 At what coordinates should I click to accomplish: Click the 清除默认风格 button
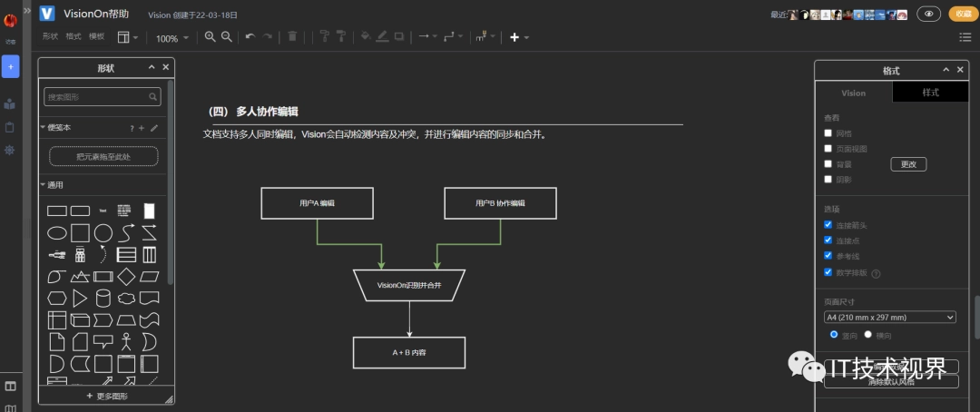click(891, 381)
